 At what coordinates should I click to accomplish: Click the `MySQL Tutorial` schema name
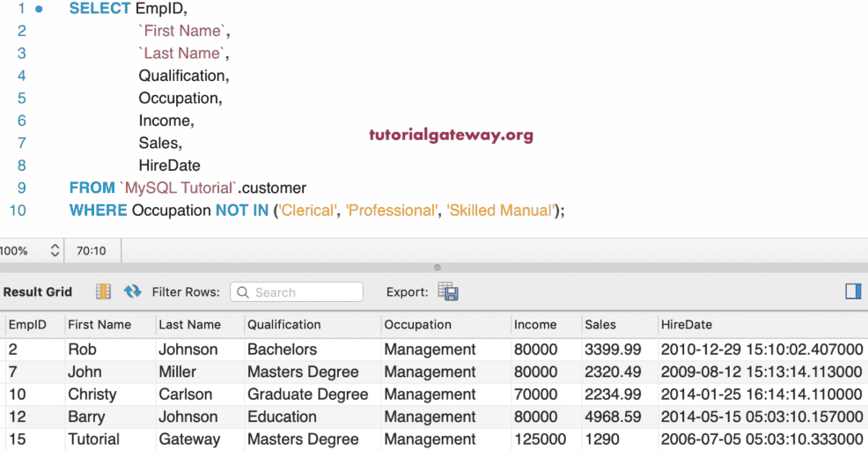178,188
